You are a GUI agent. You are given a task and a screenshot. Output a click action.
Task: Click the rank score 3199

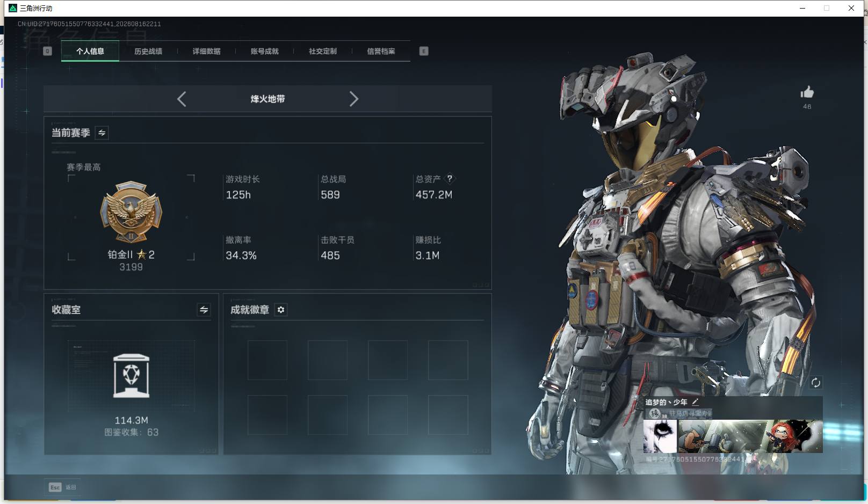click(131, 267)
